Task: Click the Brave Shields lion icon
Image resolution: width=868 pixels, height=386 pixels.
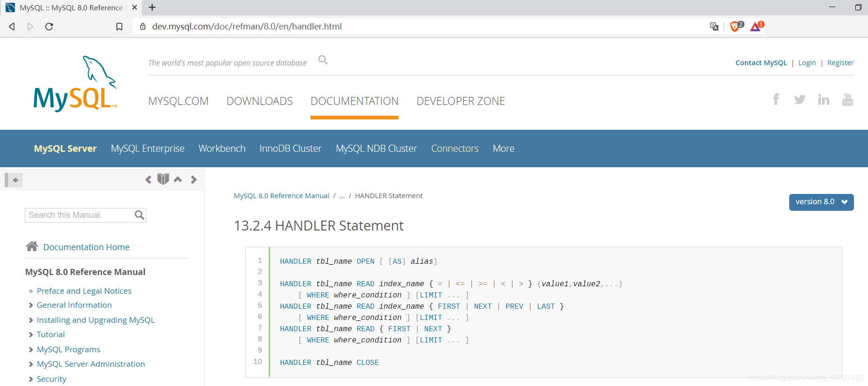Action: pyautogui.click(x=736, y=26)
